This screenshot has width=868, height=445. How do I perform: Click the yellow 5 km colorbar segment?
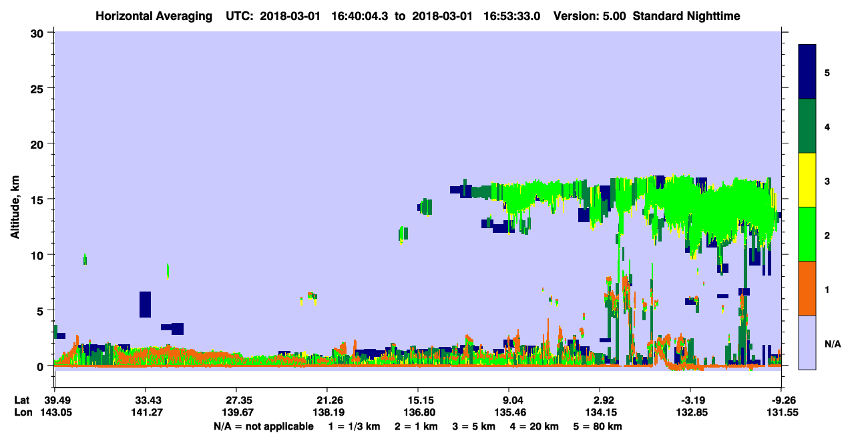[807, 180]
